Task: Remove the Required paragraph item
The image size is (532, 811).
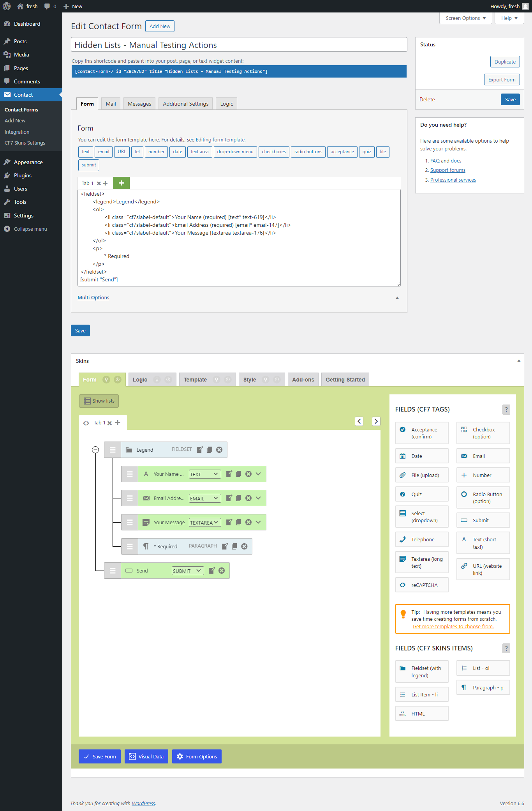Action: (x=244, y=546)
